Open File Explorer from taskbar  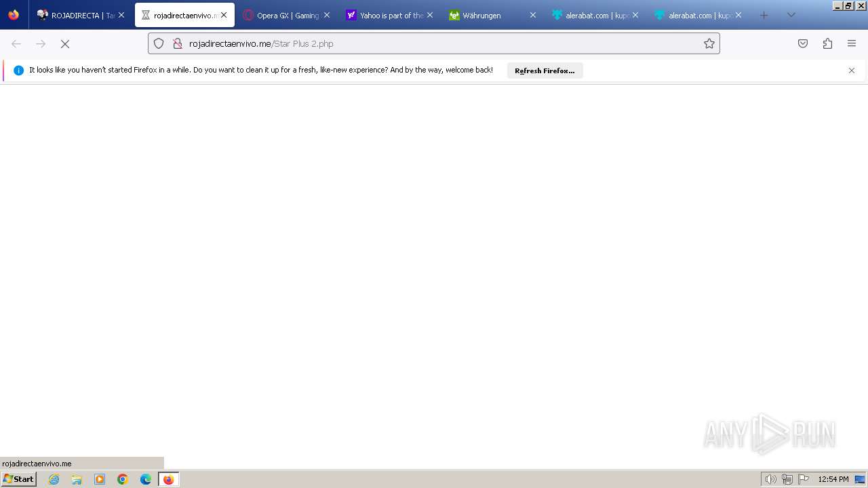tap(77, 479)
